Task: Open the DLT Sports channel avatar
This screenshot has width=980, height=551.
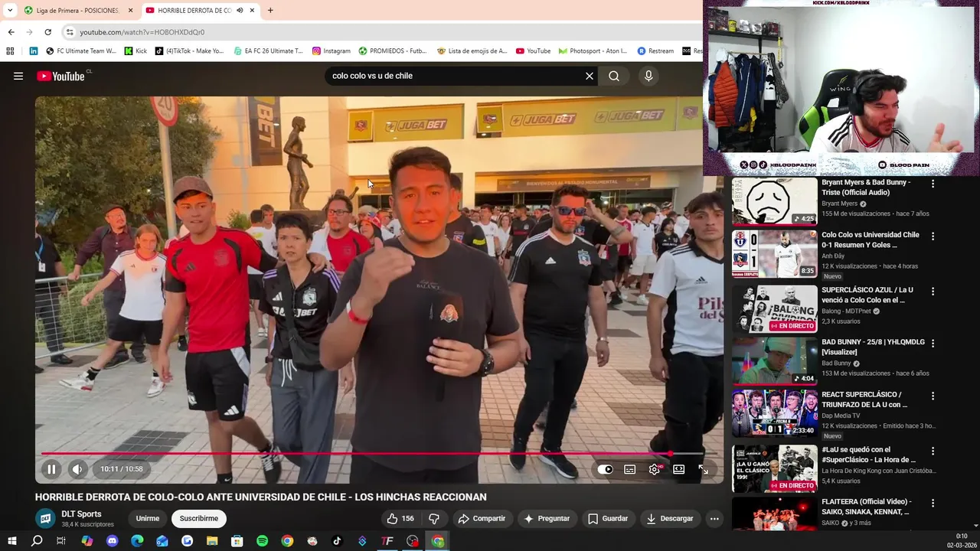Action: click(45, 519)
